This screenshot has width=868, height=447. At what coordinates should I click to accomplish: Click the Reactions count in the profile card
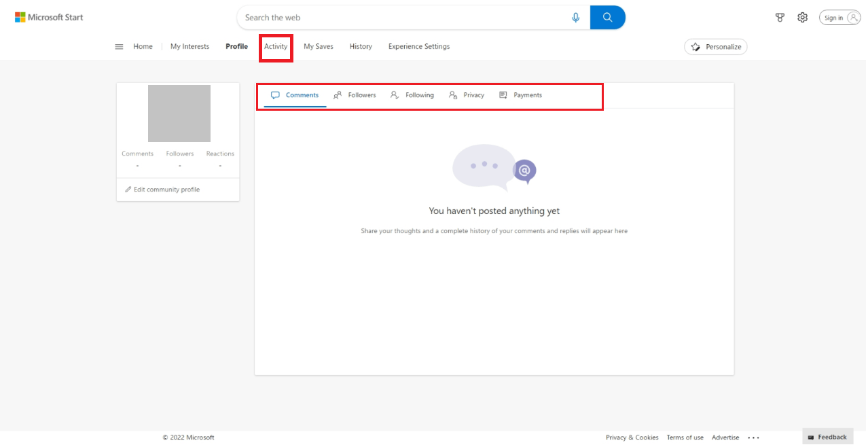(220, 159)
